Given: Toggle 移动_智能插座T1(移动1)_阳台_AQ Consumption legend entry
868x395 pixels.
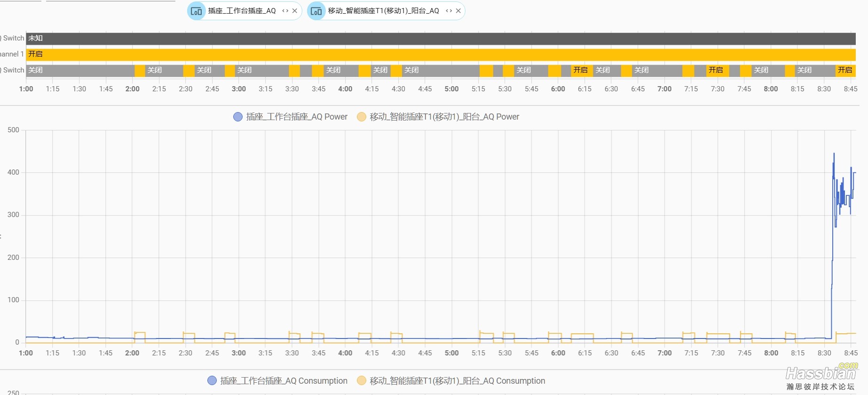Looking at the screenshot, I should click(x=451, y=381).
